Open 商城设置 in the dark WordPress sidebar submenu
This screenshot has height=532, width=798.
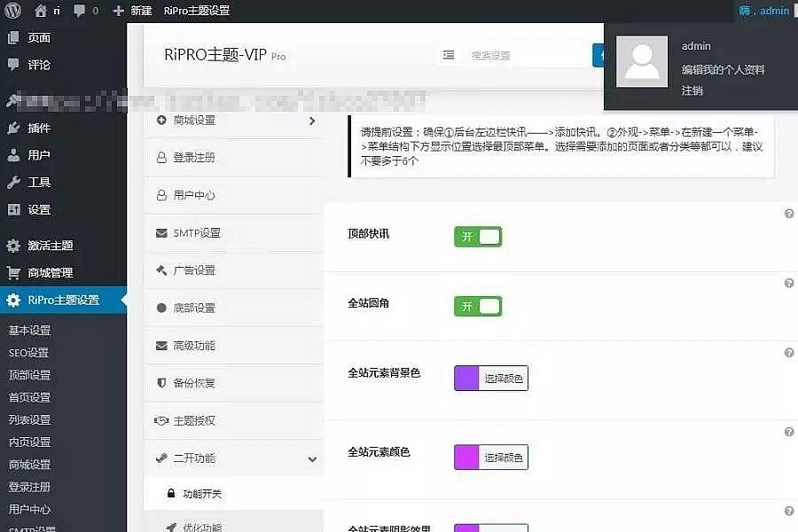(x=29, y=465)
